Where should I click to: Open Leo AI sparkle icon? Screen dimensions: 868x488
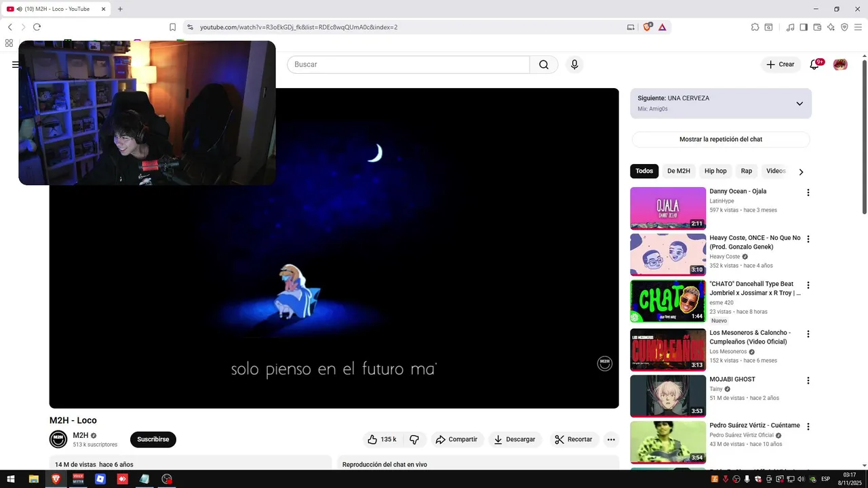831,27
